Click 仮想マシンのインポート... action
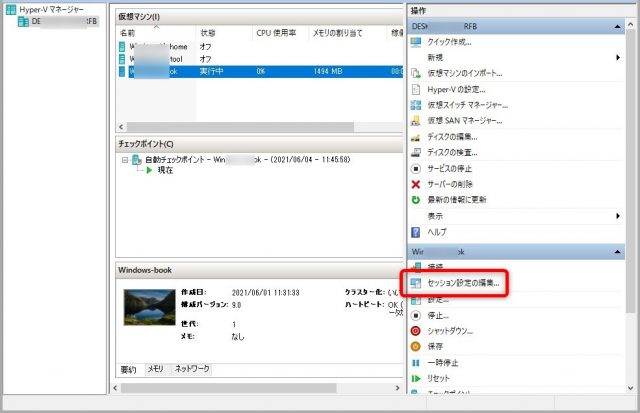 (x=465, y=73)
